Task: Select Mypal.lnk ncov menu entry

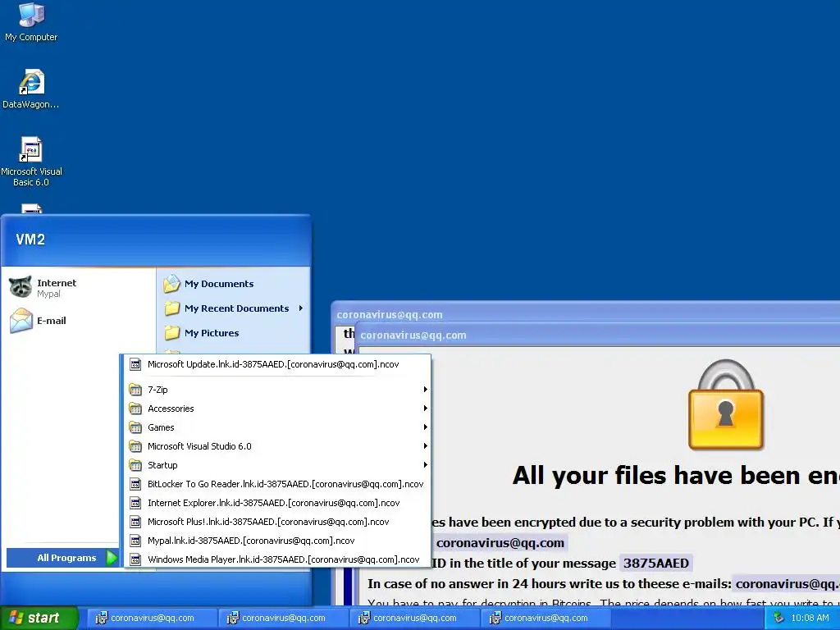Action: pyautogui.click(x=277, y=541)
